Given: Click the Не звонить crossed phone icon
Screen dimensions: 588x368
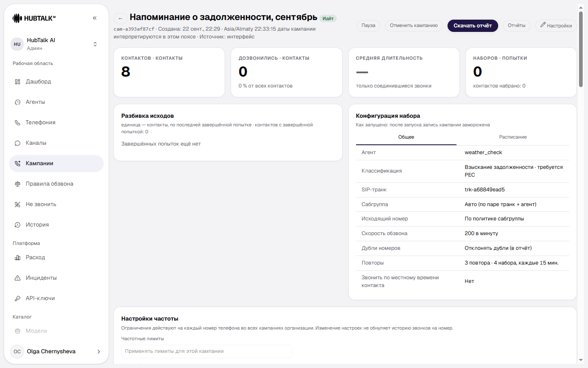Looking at the screenshot, I should point(18,204).
